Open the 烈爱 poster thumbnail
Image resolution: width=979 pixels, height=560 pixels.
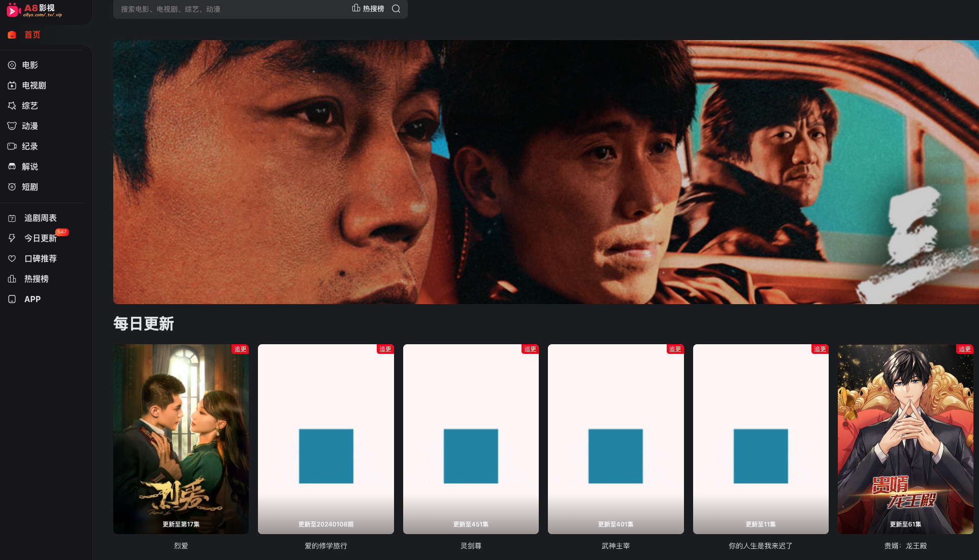(181, 439)
